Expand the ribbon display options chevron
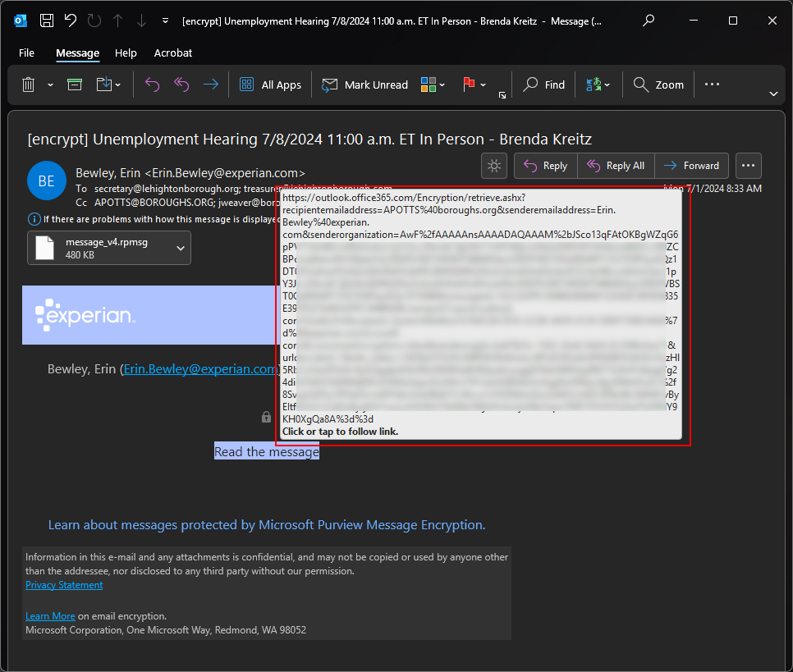 click(772, 94)
